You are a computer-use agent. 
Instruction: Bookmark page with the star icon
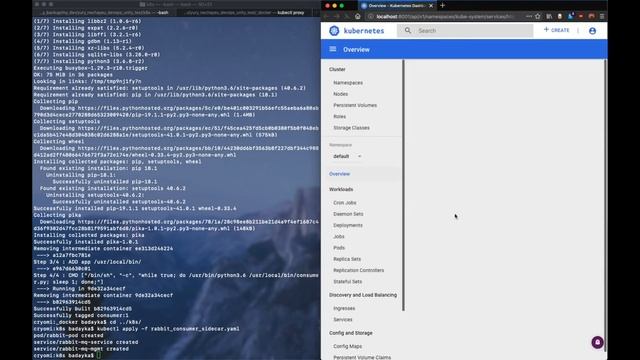[x=538, y=16]
